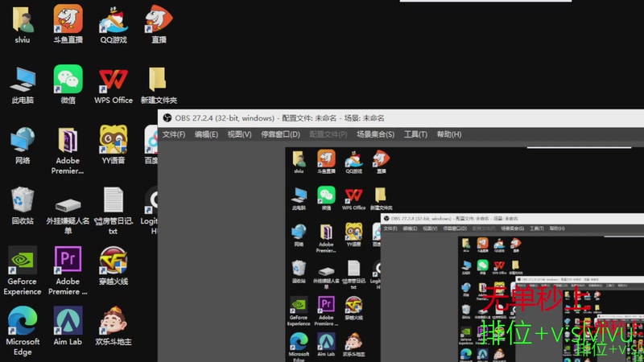644x362 pixels.
Task: Click the OBS window title bar text
Action: point(279,118)
